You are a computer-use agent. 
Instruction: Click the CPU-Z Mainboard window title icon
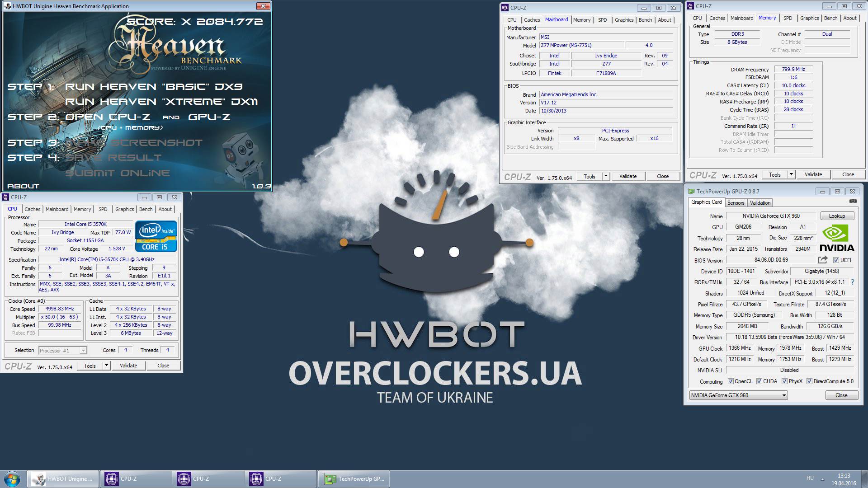[505, 8]
